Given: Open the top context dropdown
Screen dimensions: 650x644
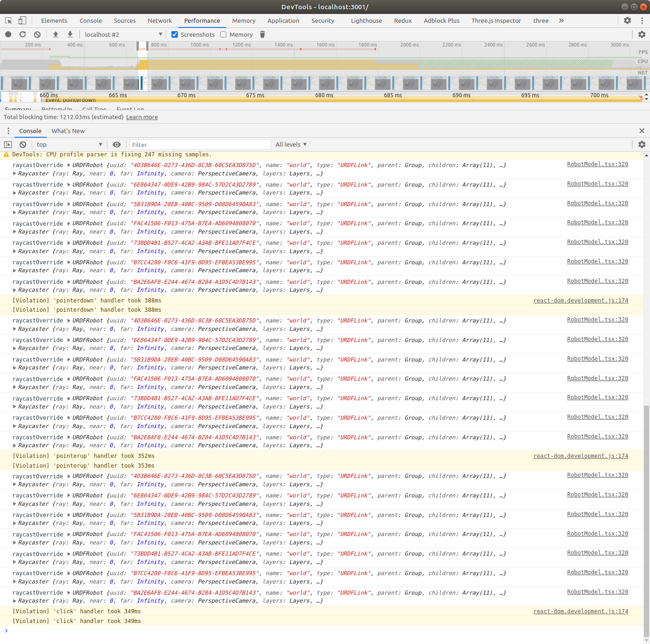Looking at the screenshot, I should click(69, 145).
